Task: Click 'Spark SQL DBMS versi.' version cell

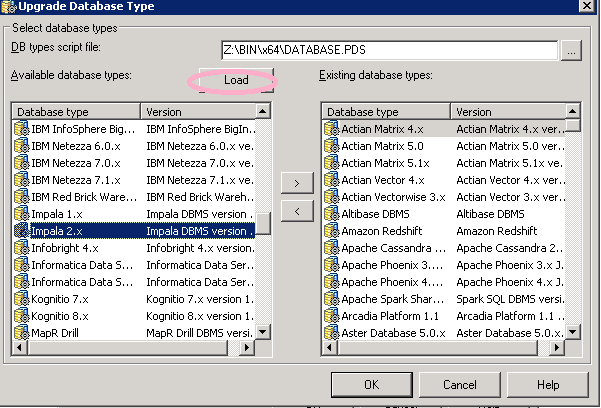Action: pos(510,299)
